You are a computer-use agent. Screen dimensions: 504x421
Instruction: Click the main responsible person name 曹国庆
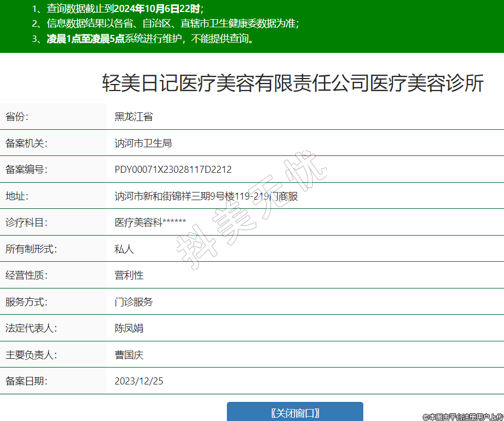129,355
